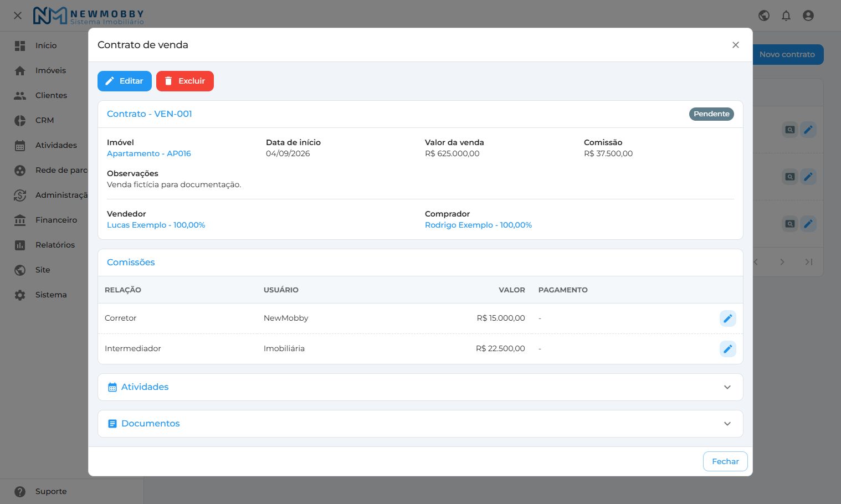Click the Contrato - VEN-001 title
Screen dimensions: 841x504
[x=150, y=114]
